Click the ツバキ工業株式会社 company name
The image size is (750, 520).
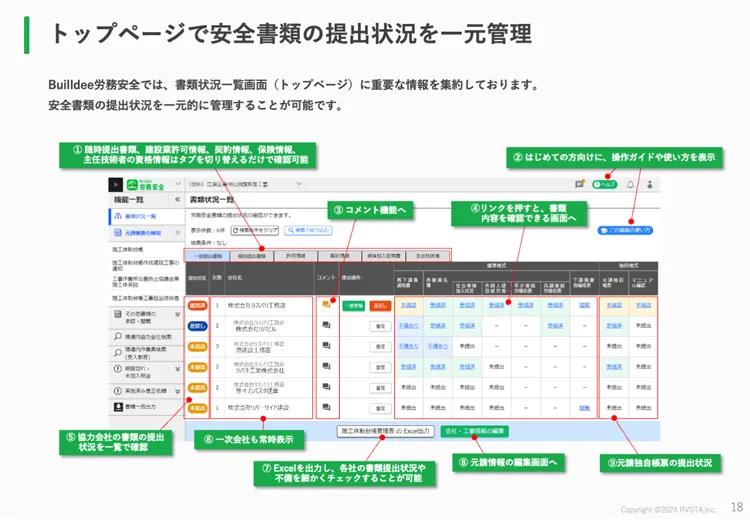coord(260,370)
